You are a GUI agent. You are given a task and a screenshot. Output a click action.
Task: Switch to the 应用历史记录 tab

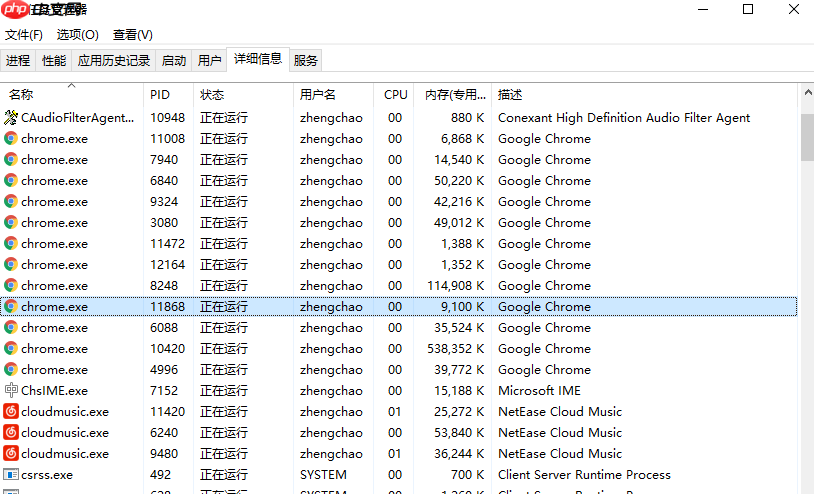114,61
